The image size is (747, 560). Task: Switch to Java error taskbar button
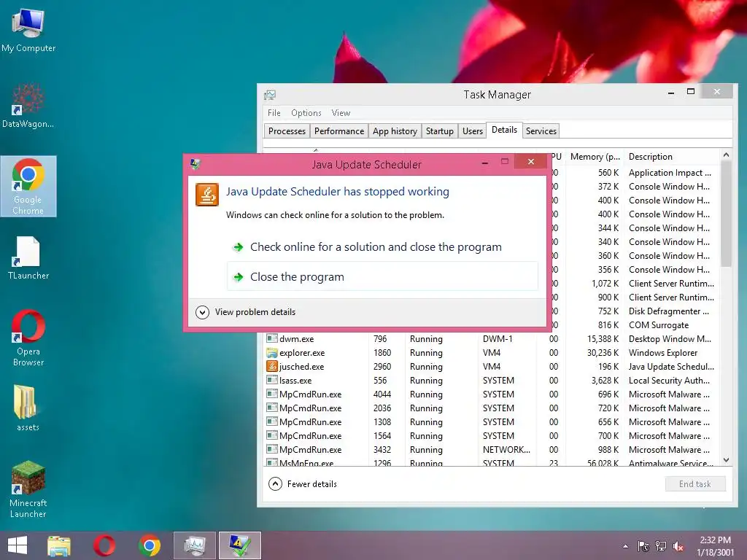coord(239,545)
